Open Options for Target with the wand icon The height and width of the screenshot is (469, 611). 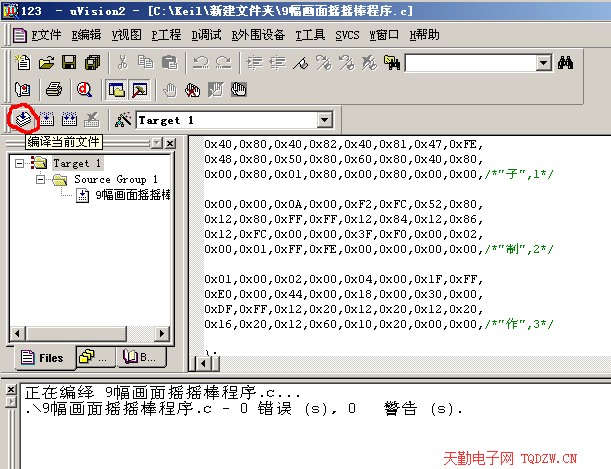(123, 119)
